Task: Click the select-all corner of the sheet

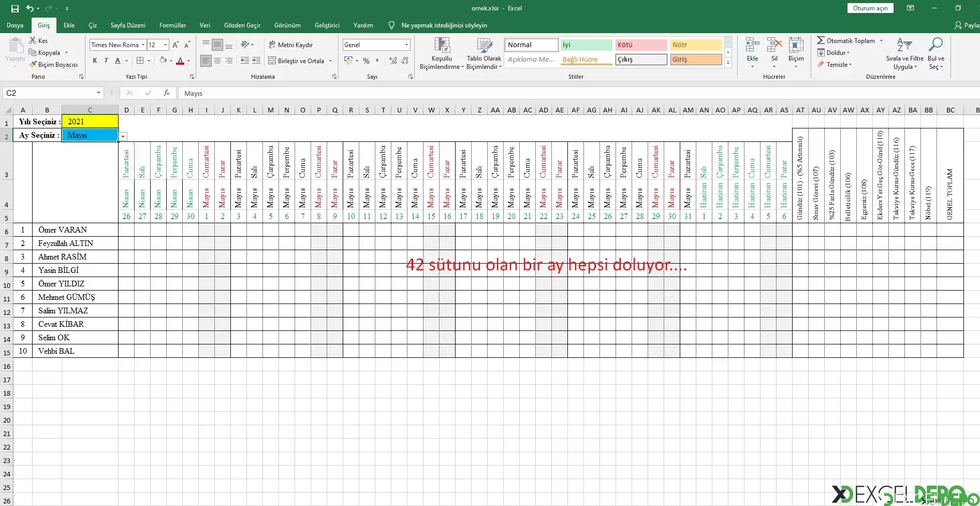Action: pos(7,110)
